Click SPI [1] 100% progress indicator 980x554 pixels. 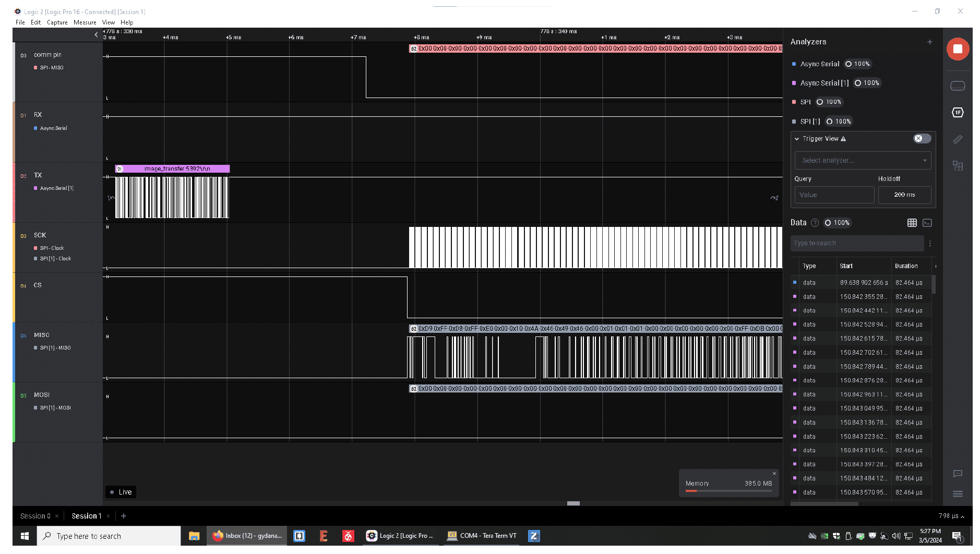839,121
